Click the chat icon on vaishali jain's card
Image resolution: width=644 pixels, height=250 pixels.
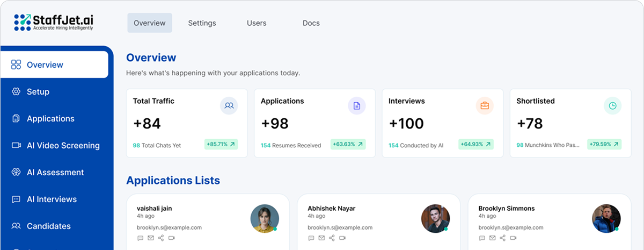pos(141,238)
